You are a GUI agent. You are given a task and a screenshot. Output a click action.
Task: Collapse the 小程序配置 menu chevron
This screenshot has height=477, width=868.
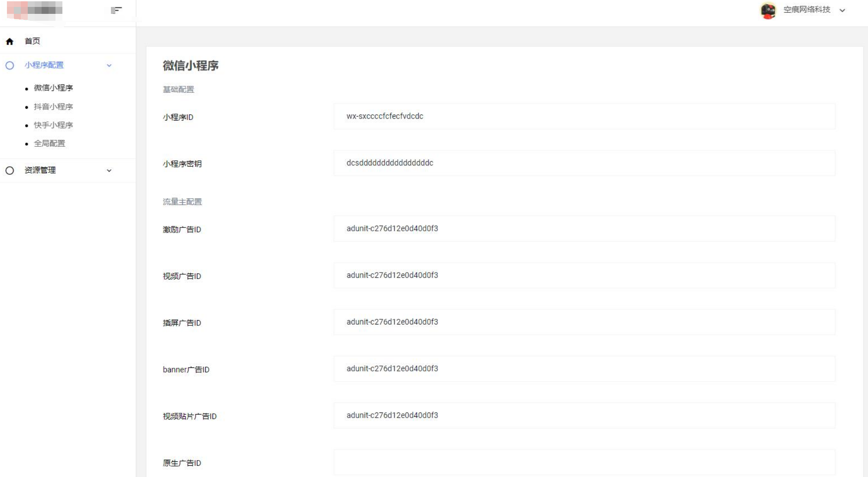[x=109, y=65]
